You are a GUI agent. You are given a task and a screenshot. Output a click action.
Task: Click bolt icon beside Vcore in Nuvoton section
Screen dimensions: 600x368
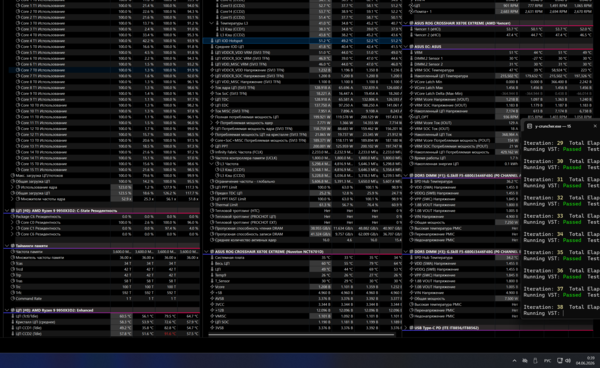pyautogui.click(x=212, y=287)
